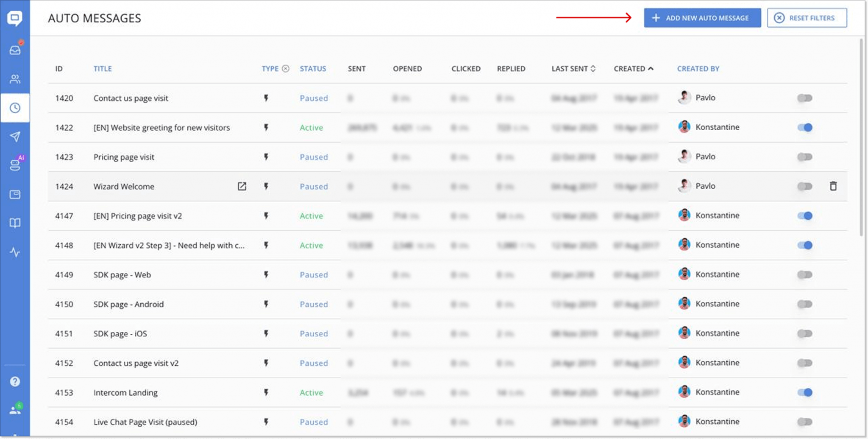Open Wizard Welcome in new window icon
The height and width of the screenshot is (439, 868).
[x=242, y=186]
